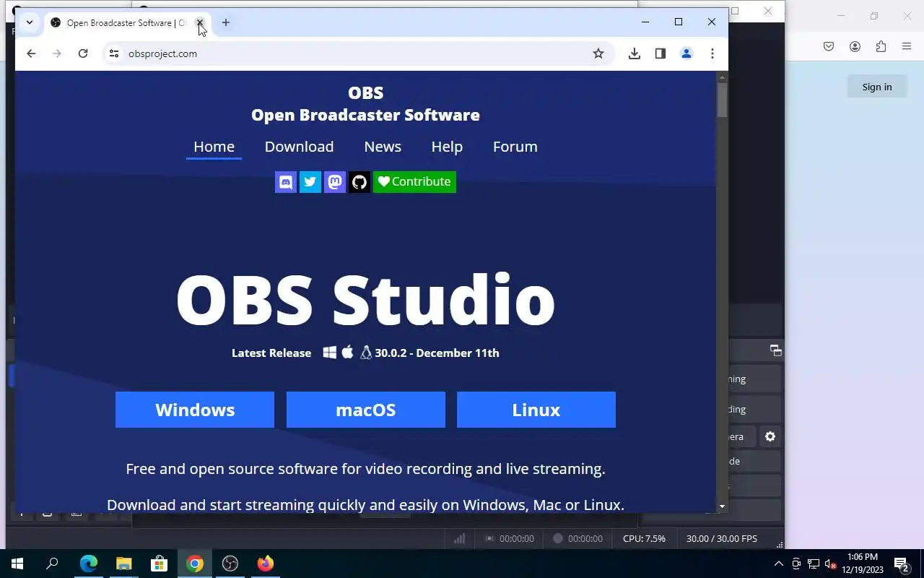Click Chrome's back arrow
Image resolution: width=924 pixels, height=578 pixels.
tap(31, 53)
